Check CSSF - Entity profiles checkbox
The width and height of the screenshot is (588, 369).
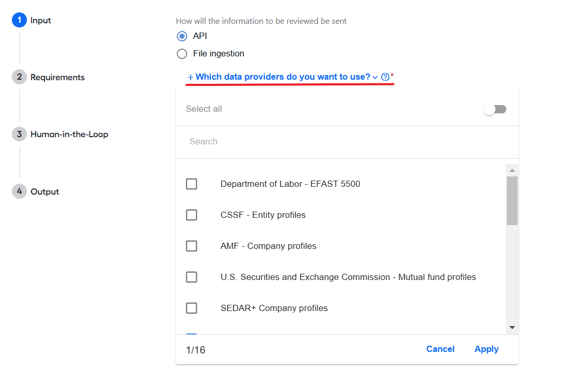click(x=192, y=215)
